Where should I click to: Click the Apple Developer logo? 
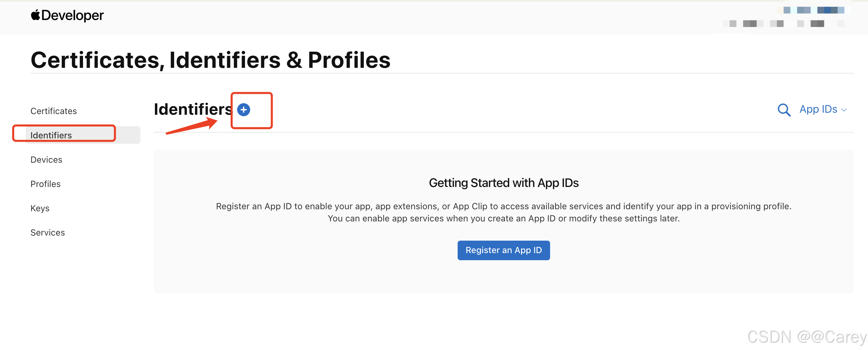coord(67,16)
